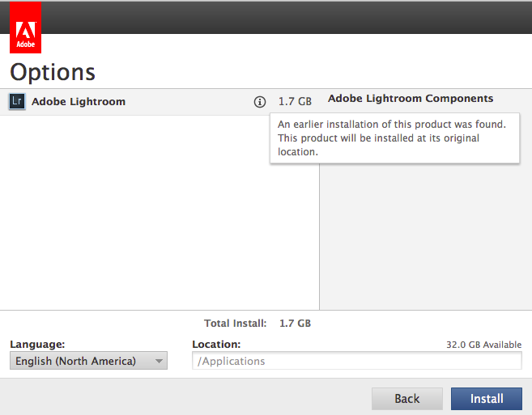Click the 32.0 GB Available text

tap(483, 344)
